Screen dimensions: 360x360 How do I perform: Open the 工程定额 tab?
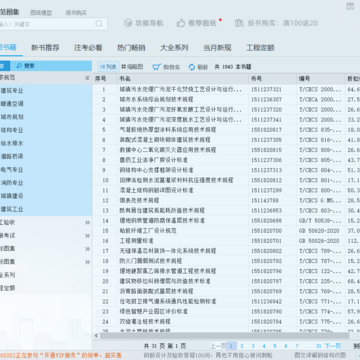coord(260,48)
